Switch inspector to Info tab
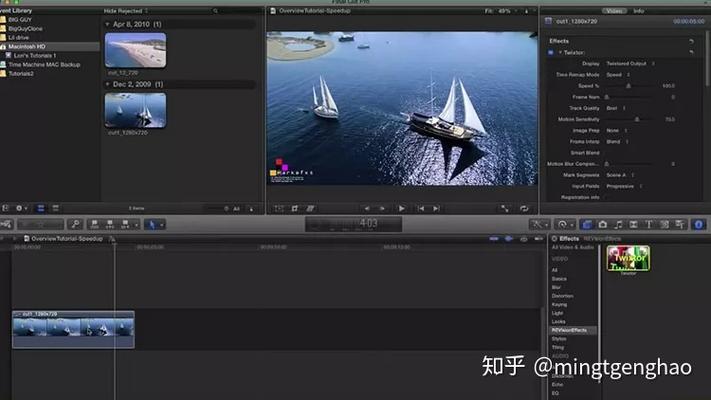This screenshot has height=400, width=711. pyautogui.click(x=638, y=11)
